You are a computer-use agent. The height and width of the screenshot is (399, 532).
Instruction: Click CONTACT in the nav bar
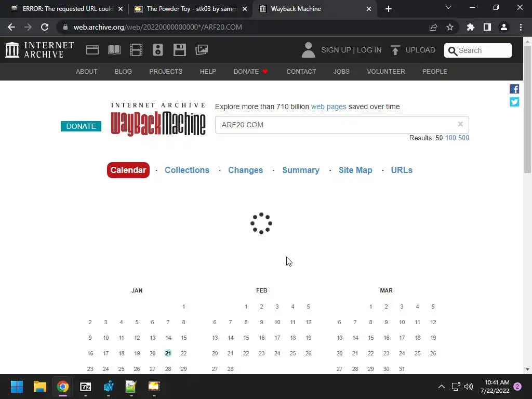pos(301,72)
